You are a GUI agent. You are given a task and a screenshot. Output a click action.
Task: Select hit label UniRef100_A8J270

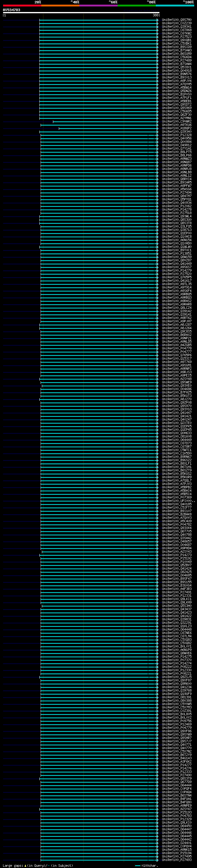point(177,399)
